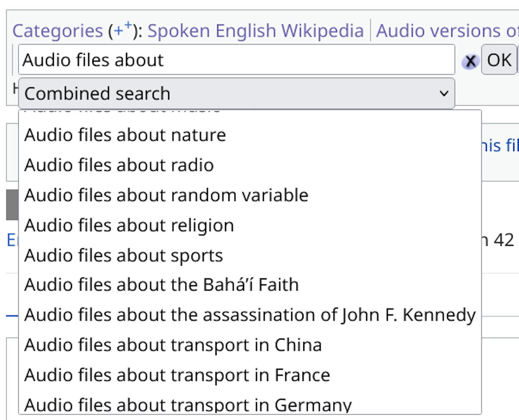The height and width of the screenshot is (420, 519).
Task: Choose 'Audio files about transport in France'
Action: (250, 375)
